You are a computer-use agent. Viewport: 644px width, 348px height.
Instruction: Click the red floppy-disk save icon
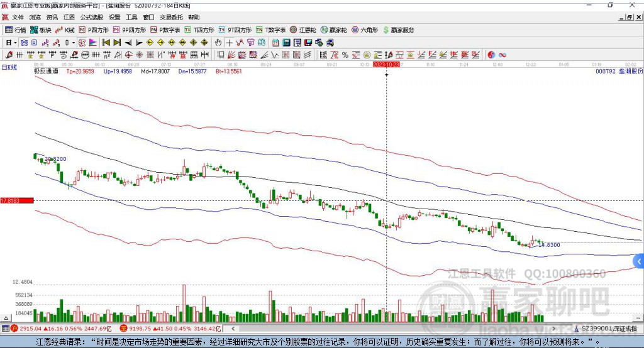pyautogui.click(x=308, y=43)
